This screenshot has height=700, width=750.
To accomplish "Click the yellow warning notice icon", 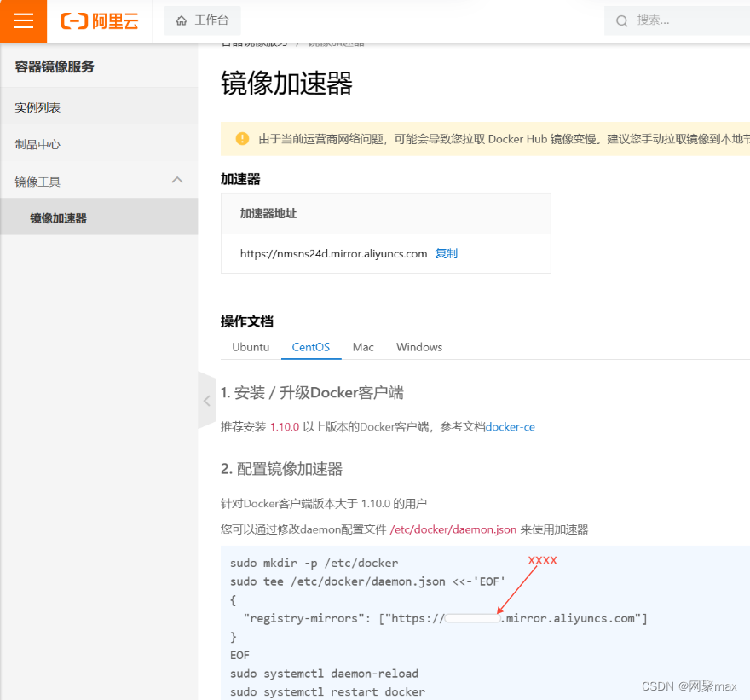I will click(243, 139).
